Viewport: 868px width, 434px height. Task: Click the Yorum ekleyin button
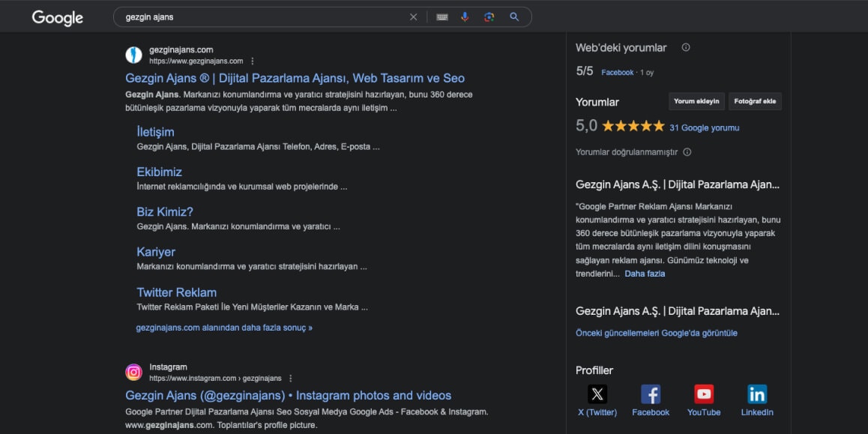click(x=696, y=101)
